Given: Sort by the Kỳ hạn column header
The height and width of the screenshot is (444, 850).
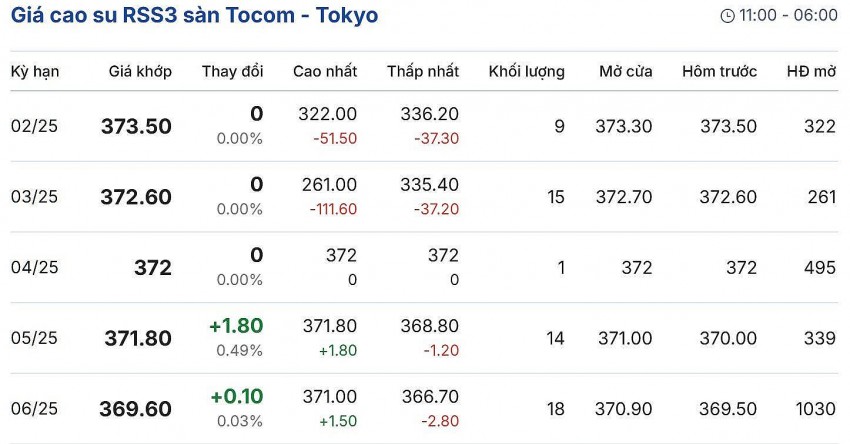Looking at the screenshot, I should click(34, 71).
